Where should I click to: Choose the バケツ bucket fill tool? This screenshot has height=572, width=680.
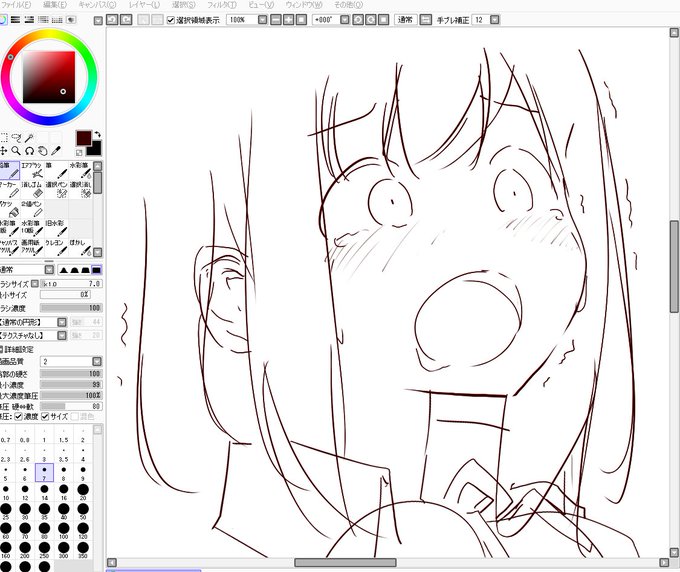coord(10,209)
